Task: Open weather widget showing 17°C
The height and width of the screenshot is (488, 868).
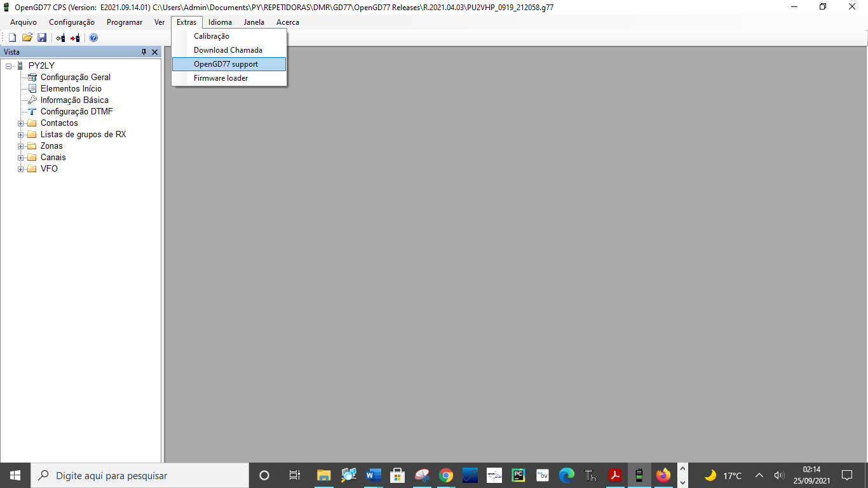Action: coord(723,475)
